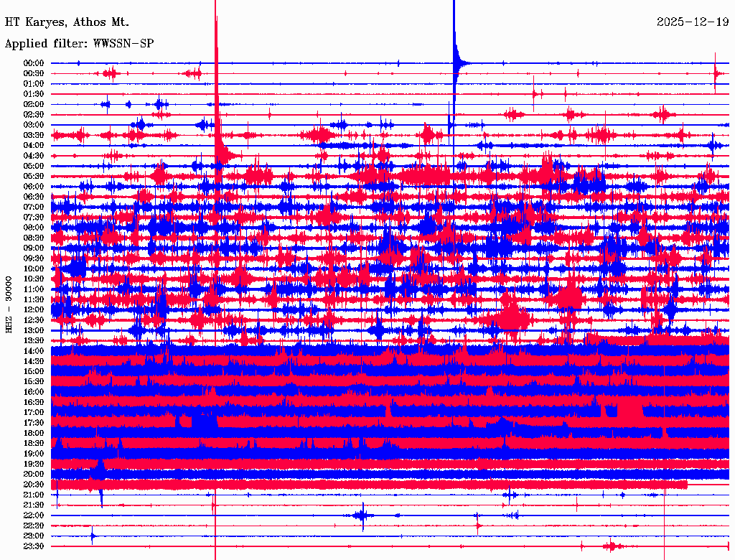Screen dimensions: 735x560
Task: Select the 06:00 time label
Action: coord(33,187)
